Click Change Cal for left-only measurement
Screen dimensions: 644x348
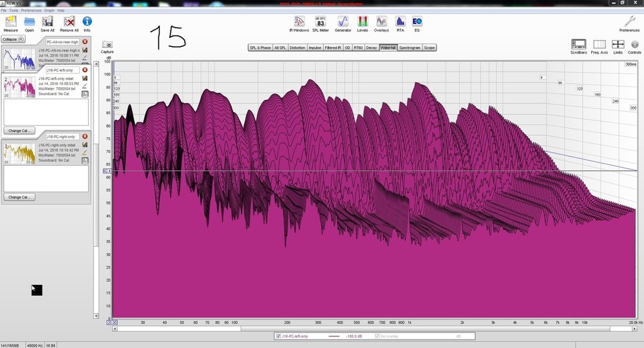(19, 131)
